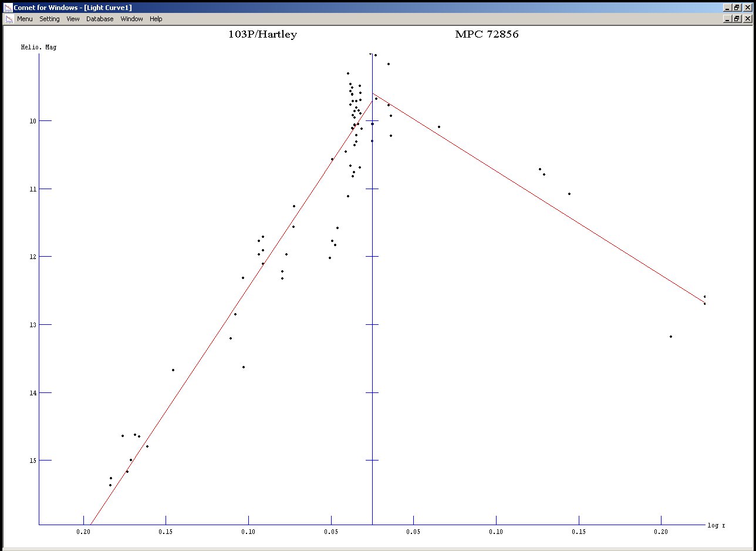756x551 pixels.
Task: Click the log r axis label
Action: point(716,525)
